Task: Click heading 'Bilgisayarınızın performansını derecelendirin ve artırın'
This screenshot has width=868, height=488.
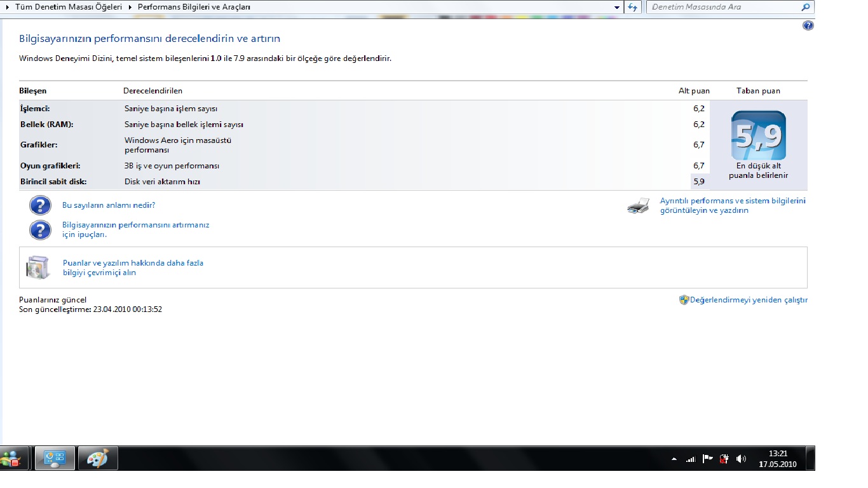Action: coord(149,39)
